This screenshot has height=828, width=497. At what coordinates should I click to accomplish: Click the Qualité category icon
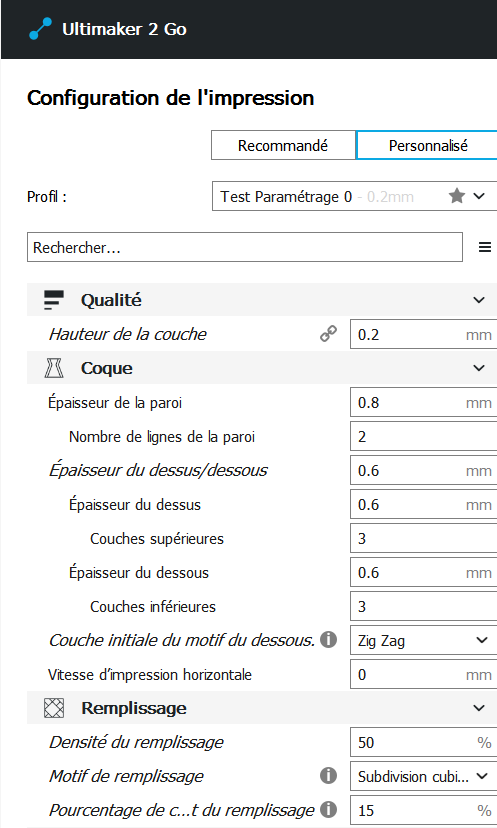pyautogui.click(x=54, y=300)
